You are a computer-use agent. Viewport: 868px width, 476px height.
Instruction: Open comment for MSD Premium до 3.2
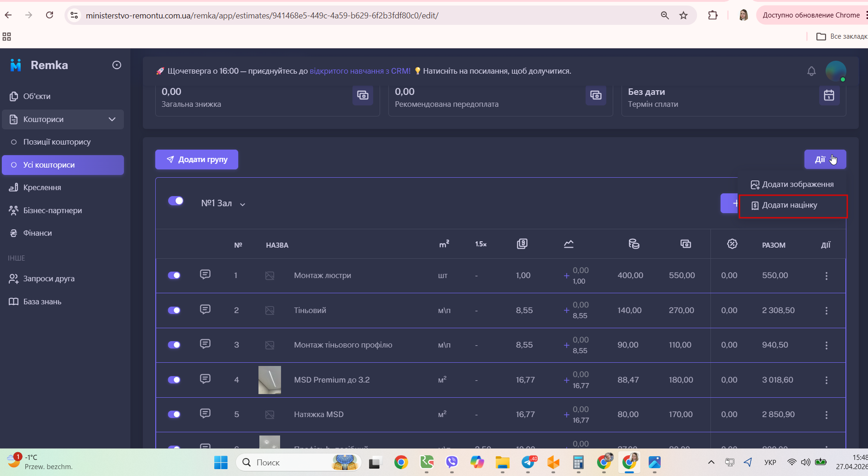click(205, 379)
